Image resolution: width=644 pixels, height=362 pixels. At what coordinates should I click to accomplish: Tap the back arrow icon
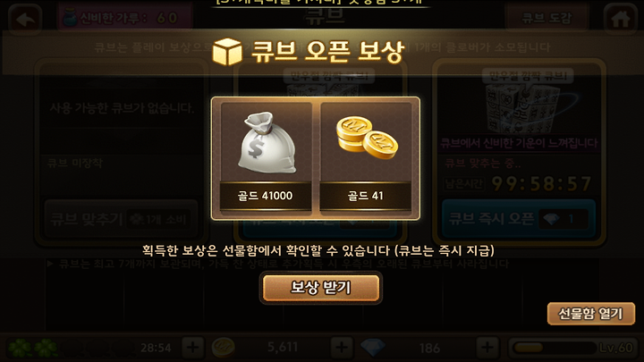[25, 19]
